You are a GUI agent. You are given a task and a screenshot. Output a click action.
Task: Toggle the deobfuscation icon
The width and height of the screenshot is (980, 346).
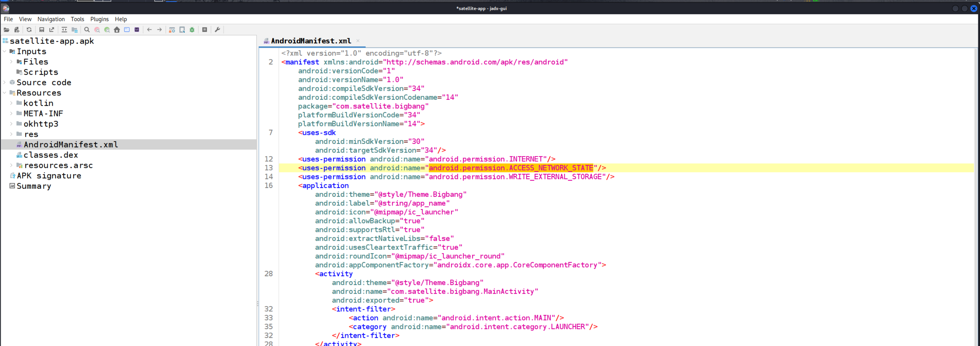click(x=172, y=30)
